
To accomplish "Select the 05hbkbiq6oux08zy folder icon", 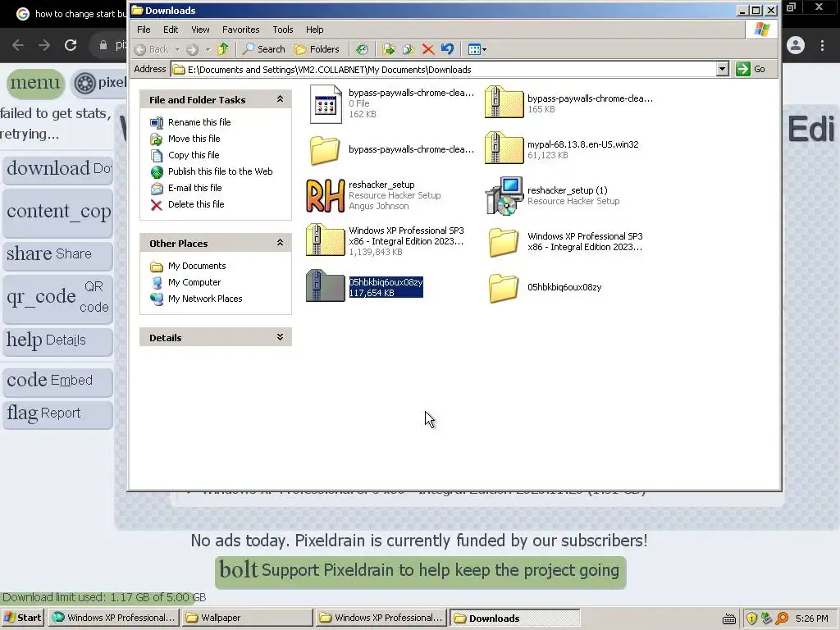I will coord(504,288).
